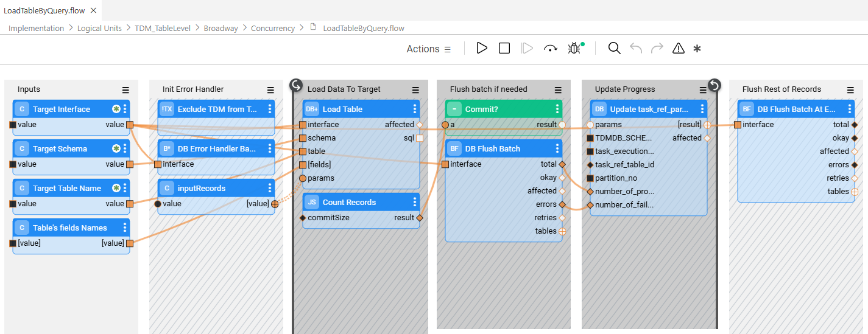Open the DB Flush Batch actor options
Viewport: 868px width, 334px height.
click(557, 148)
